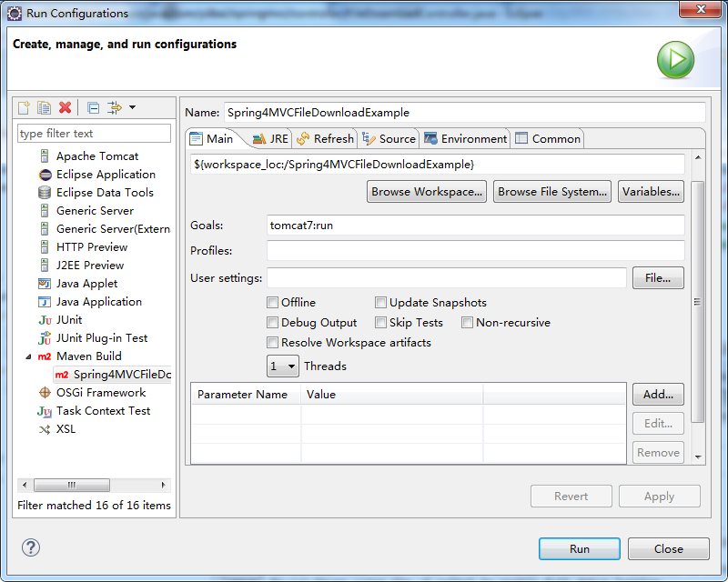Viewport: 728px width, 582px height.
Task: Click the Duplicate launch configuration icon
Action: pos(44,107)
